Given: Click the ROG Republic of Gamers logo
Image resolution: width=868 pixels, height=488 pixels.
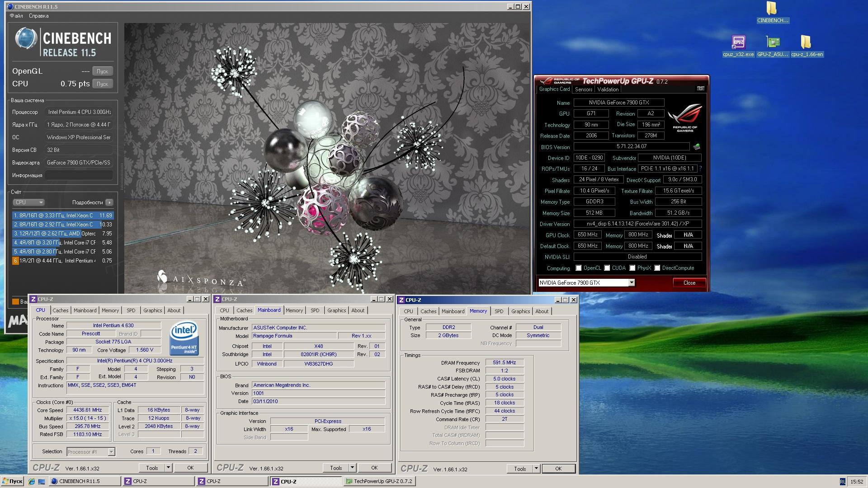Looking at the screenshot, I should point(684,117).
